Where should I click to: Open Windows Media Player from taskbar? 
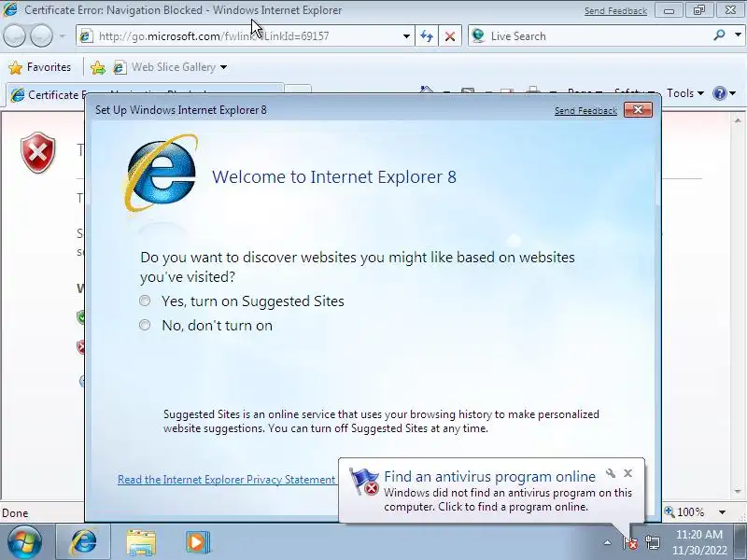click(x=197, y=542)
